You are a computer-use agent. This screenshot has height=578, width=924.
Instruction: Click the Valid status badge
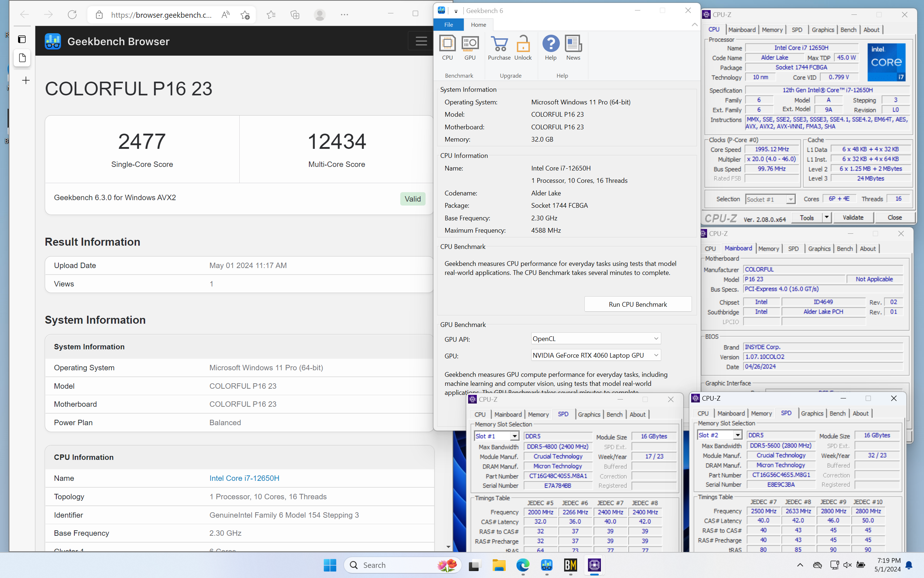click(412, 199)
